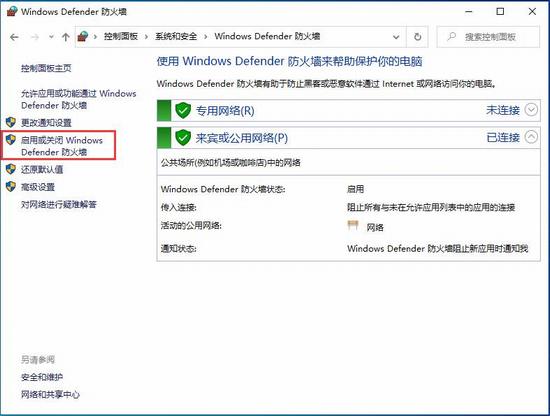Click the search magnifier icon
550x416 pixels.
pyautogui.click(x=451, y=36)
